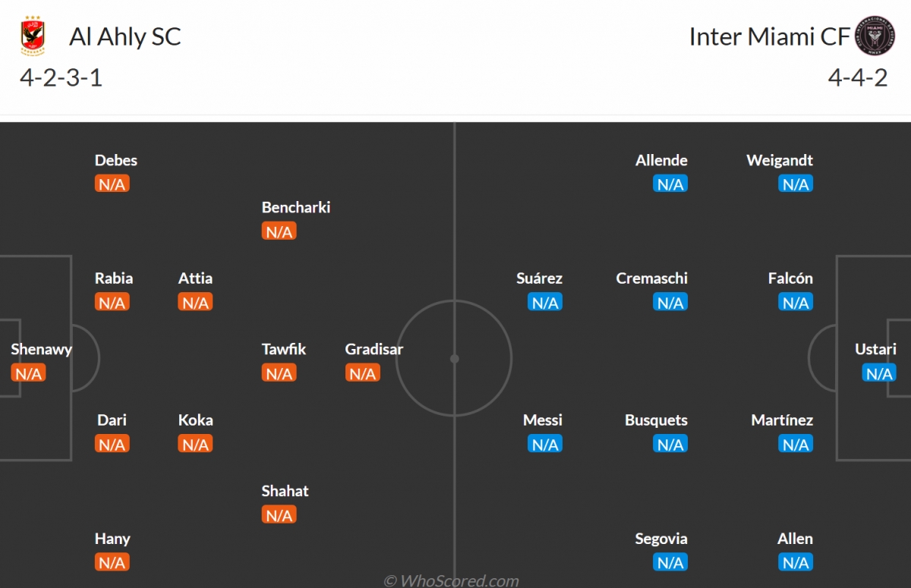Click the center circle spot of the pitch

[x=454, y=358]
